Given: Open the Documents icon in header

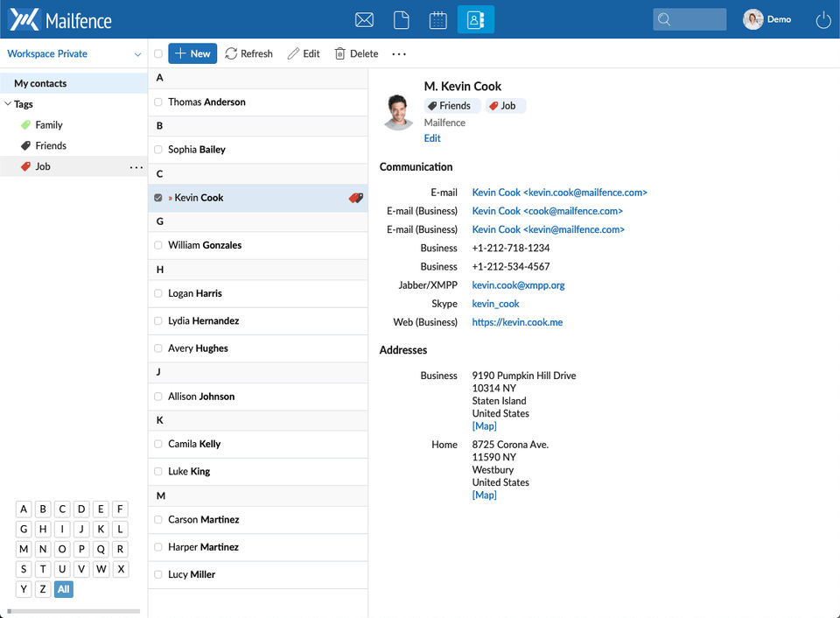Looking at the screenshot, I should pyautogui.click(x=402, y=20).
